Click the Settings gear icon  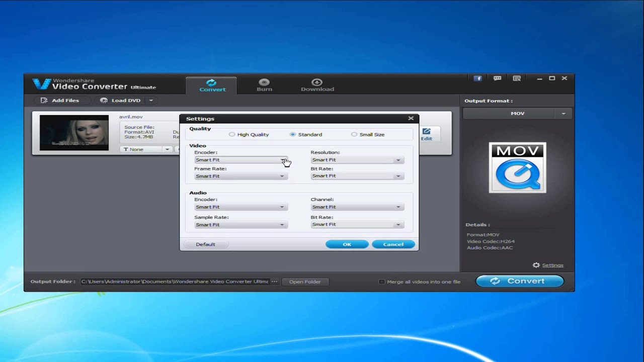536,265
